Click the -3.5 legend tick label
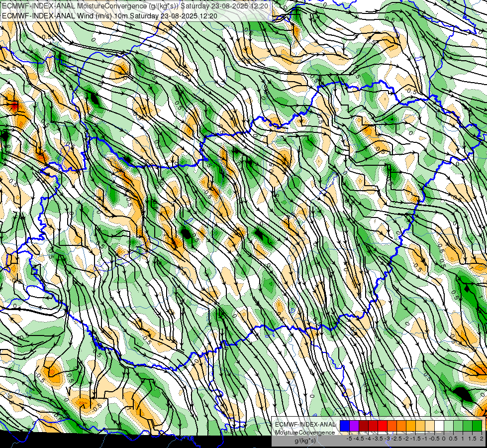This screenshot has width=487, height=448. click(x=378, y=439)
